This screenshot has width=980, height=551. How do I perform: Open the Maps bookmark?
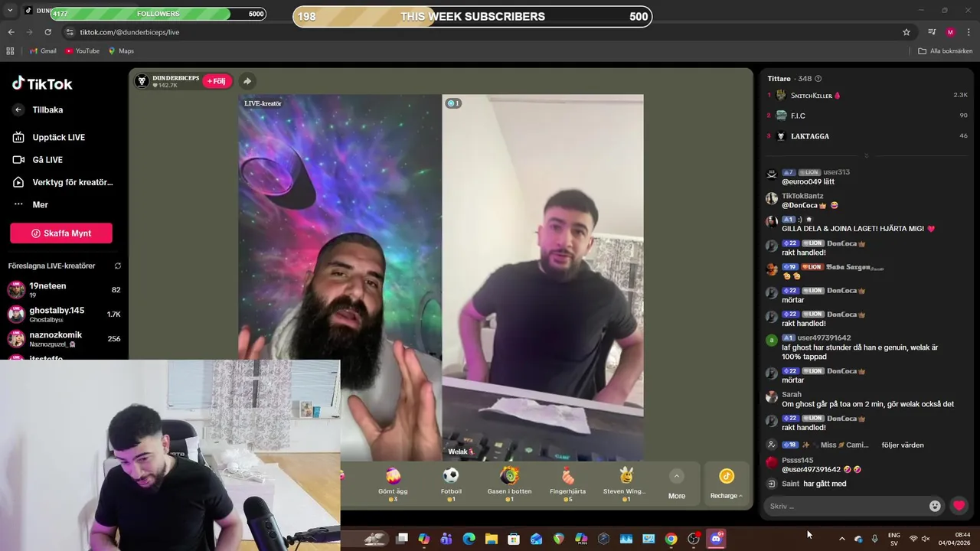121,51
